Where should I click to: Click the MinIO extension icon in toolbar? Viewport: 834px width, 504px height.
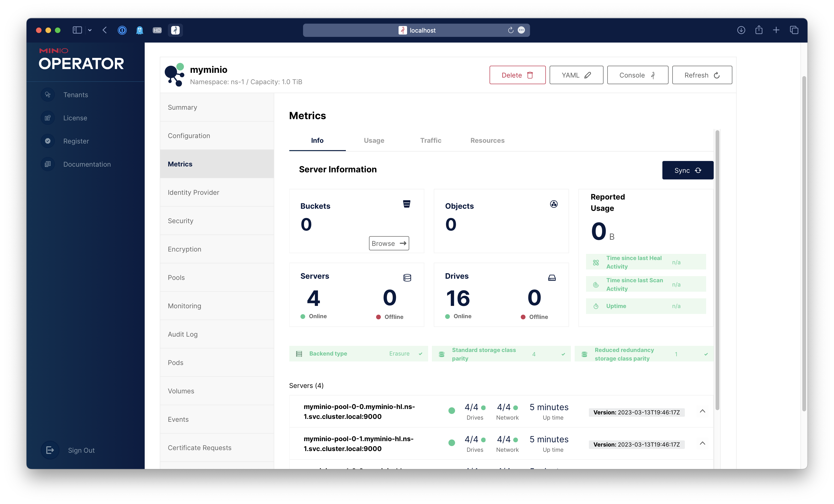coord(175,30)
